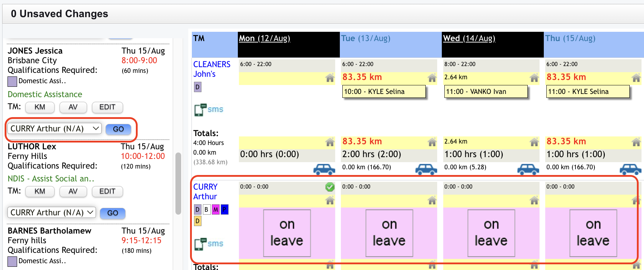Click EDIT button on LUTHOR Lex job
644x270 pixels.
point(107,191)
